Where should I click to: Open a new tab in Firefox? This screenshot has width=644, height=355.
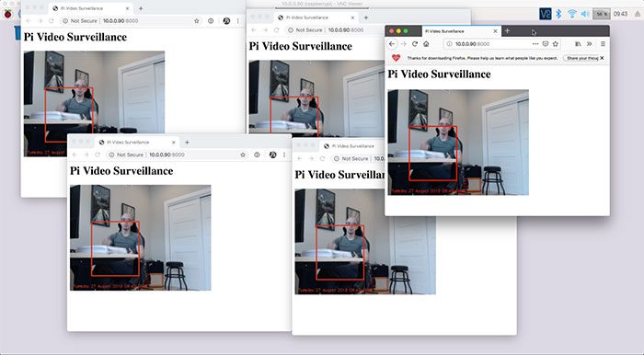(507, 31)
